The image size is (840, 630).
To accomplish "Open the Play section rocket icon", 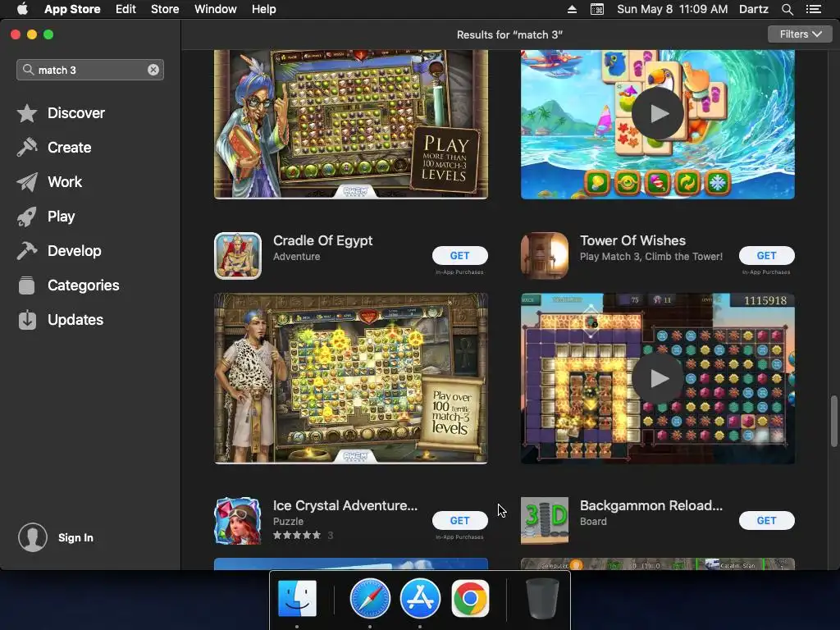I will click(x=27, y=217).
